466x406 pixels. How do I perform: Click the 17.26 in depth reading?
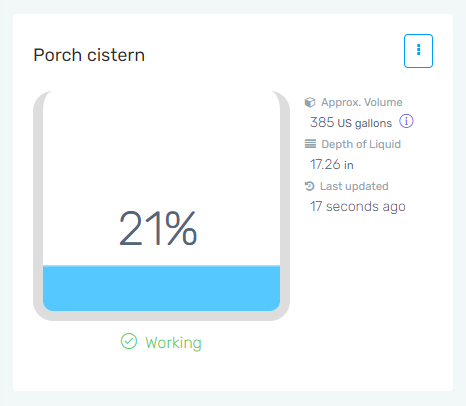coord(332,164)
